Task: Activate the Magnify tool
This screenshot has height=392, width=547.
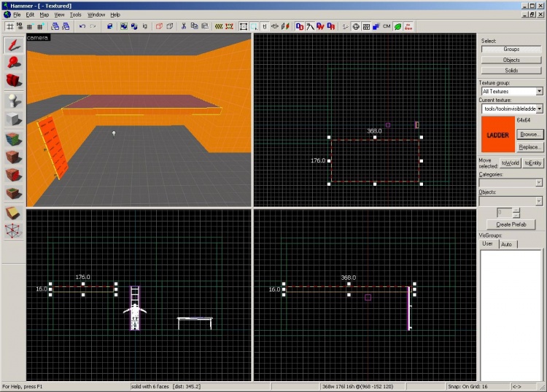Action: [14, 63]
